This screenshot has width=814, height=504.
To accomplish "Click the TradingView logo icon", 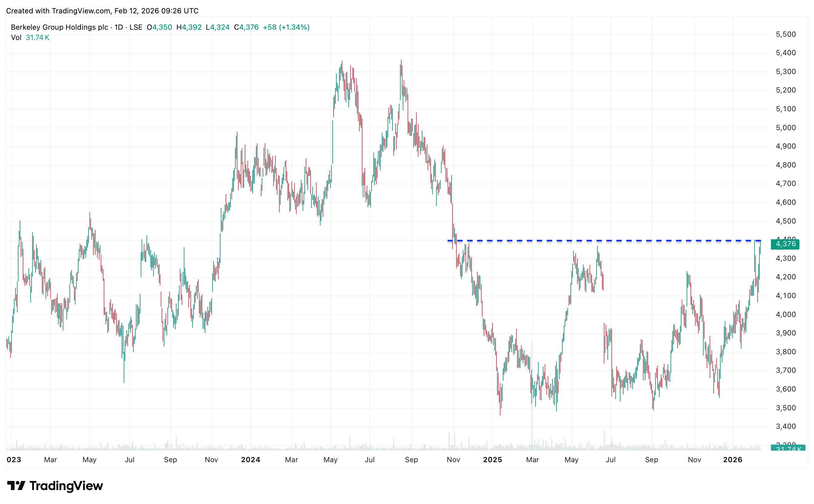I will click(16, 485).
